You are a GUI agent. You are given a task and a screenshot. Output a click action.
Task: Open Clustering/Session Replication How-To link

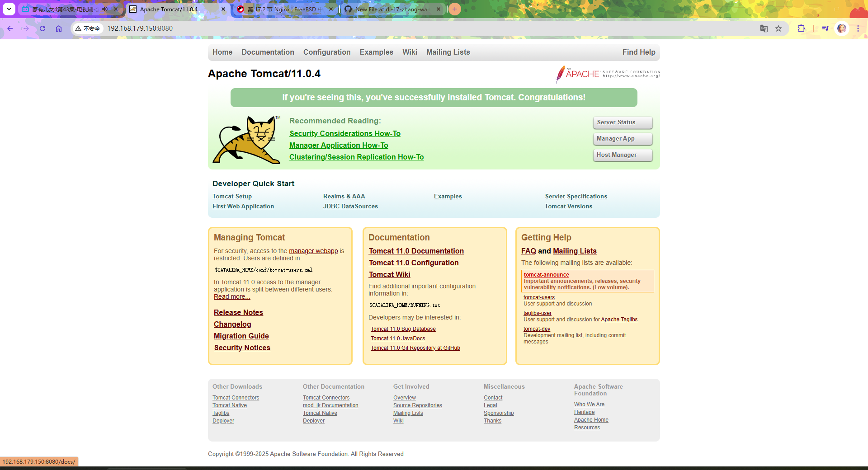click(356, 157)
